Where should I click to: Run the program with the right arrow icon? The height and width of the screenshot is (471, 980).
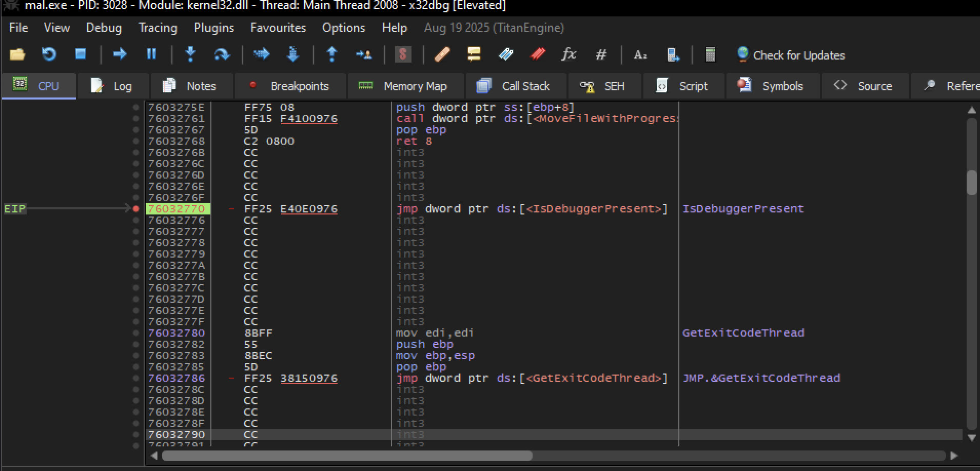click(x=120, y=54)
